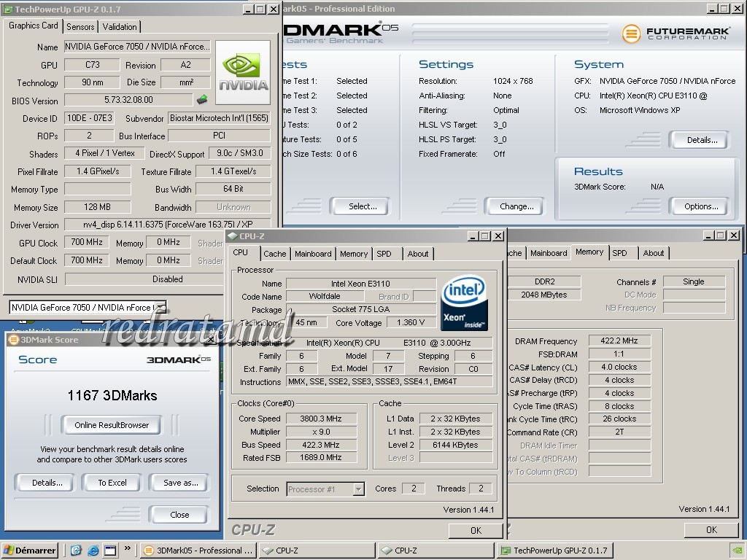Click Close button in 3DMark Score dialog
Screen dimensions: 747x560
179,514
